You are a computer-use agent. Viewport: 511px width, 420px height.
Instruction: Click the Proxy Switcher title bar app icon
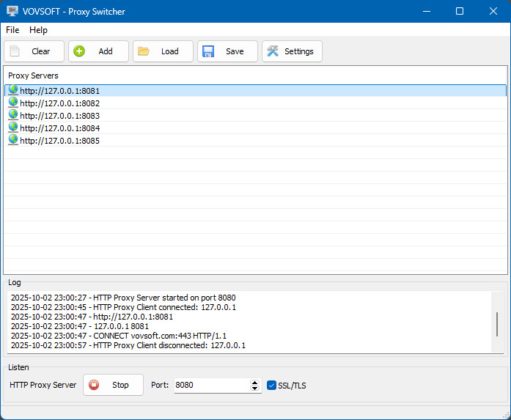12,11
